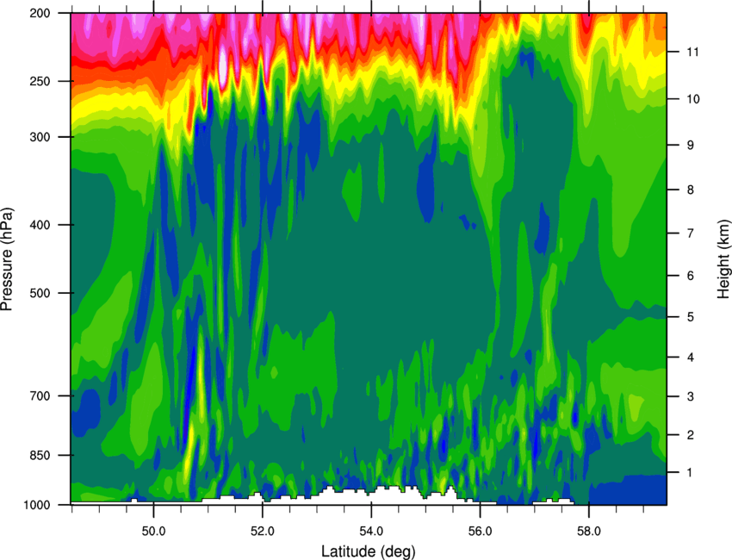Click the 56.0 latitude tick label
Image resolution: width=732 pixels, height=560 pixels.
[481, 531]
